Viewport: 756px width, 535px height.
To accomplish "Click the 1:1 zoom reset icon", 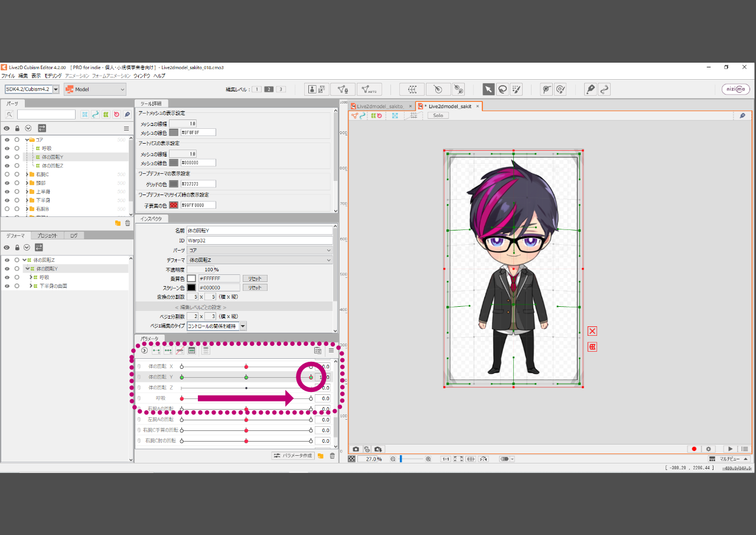I will [446, 459].
